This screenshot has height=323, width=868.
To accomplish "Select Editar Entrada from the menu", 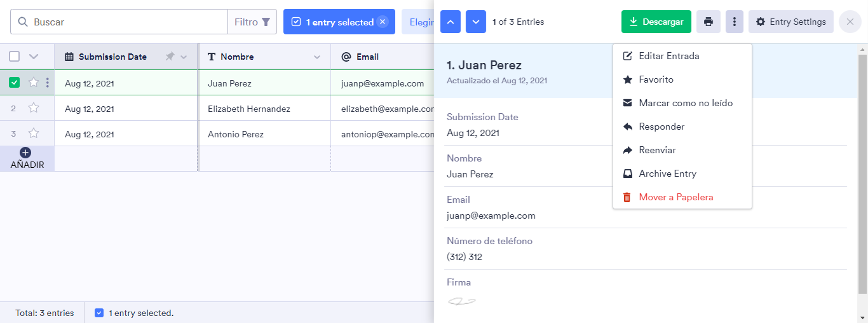I will (668, 56).
